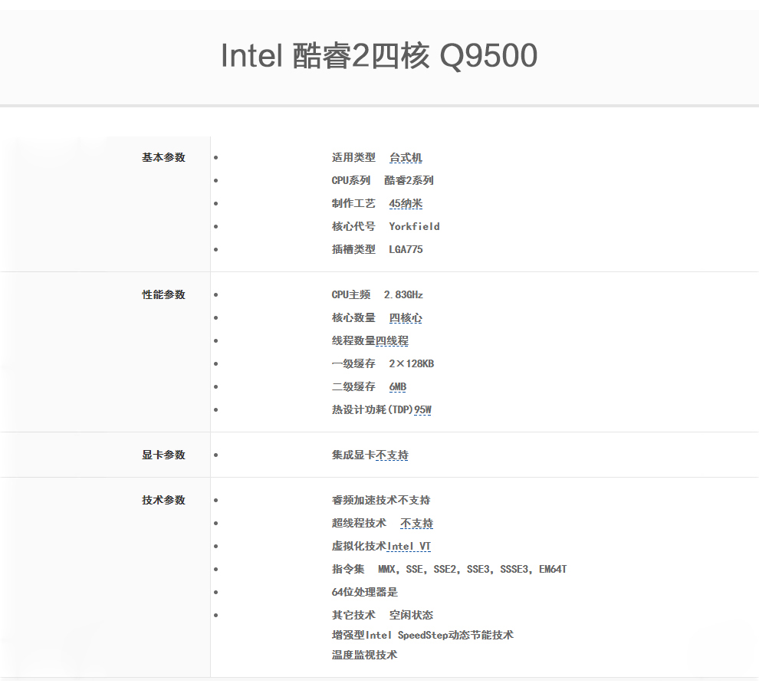Click the 一级缓存 label
The width and height of the screenshot is (759, 700).
tap(353, 364)
